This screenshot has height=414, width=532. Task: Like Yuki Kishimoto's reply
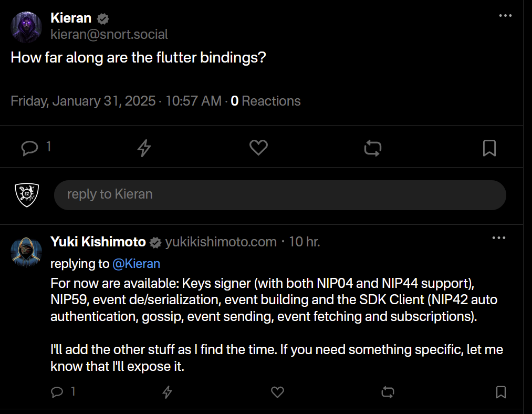pos(277,392)
